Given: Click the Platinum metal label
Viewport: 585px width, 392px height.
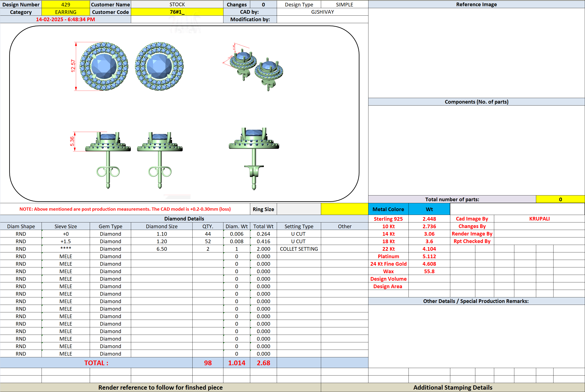Looking at the screenshot, I should click(388, 256).
